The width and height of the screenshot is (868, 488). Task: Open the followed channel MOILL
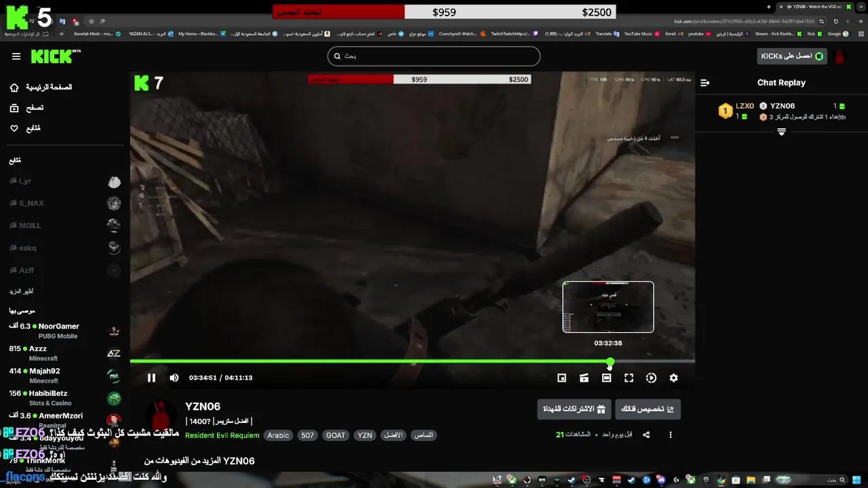coord(64,226)
